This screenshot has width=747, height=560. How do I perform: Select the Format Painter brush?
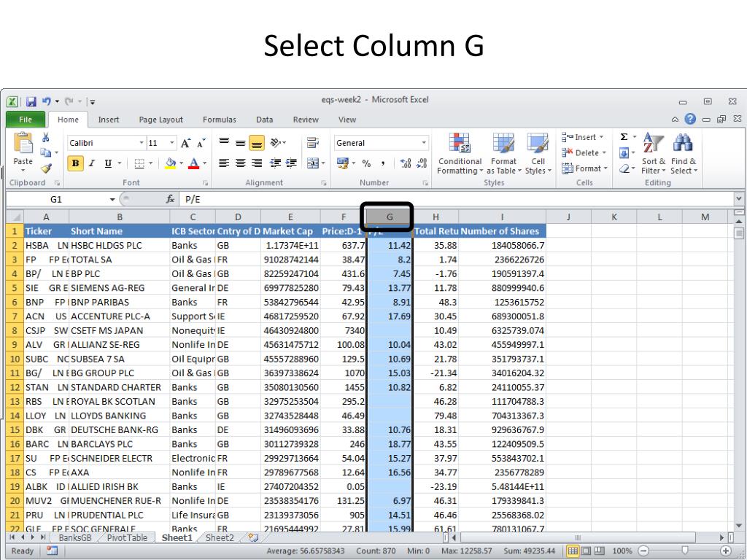[x=46, y=168]
